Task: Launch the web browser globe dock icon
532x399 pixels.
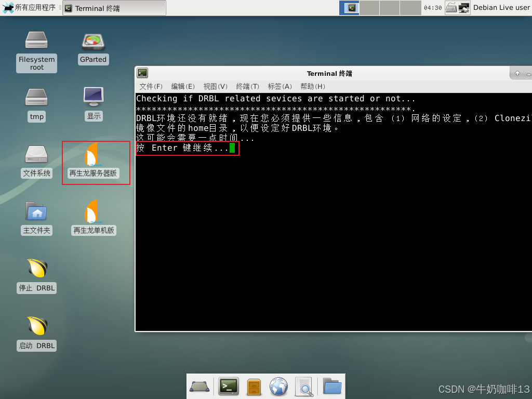Action: tap(278, 387)
